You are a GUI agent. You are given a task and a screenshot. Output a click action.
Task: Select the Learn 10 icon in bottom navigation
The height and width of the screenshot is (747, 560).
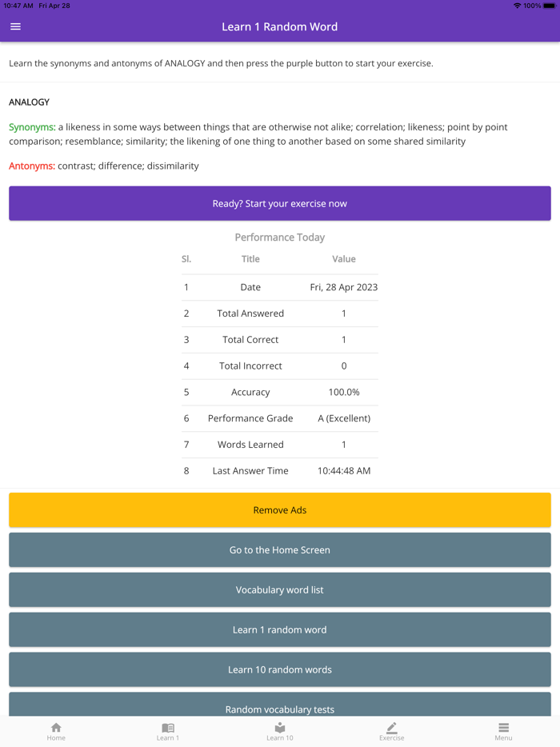coord(280,730)
